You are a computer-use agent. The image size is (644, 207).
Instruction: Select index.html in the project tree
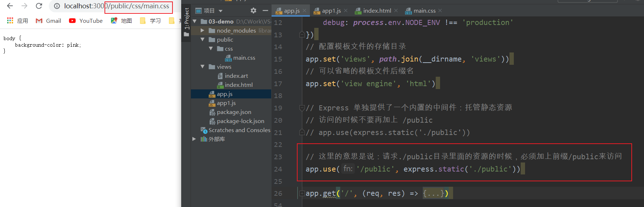point(239,85)
